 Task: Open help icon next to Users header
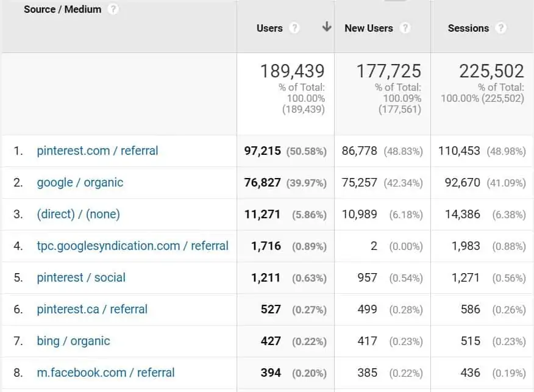(x=294, y=28)
